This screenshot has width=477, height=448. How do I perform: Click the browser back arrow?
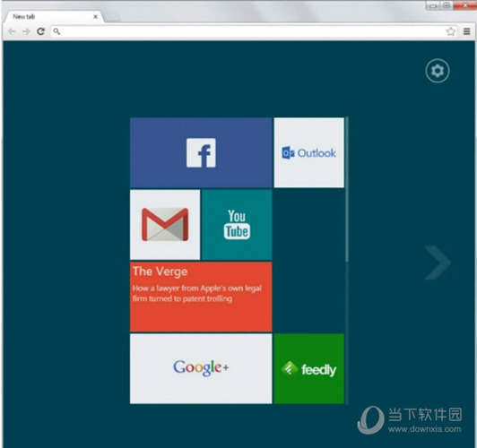tap(12, 31)
